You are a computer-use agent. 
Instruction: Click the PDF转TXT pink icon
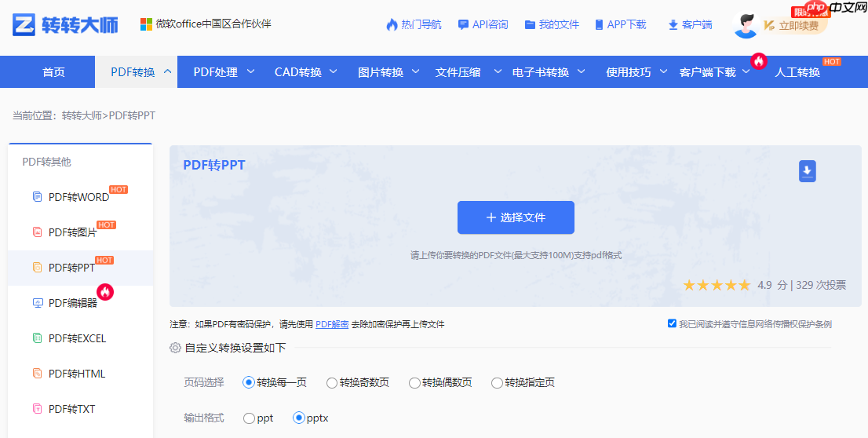[37, 409]
